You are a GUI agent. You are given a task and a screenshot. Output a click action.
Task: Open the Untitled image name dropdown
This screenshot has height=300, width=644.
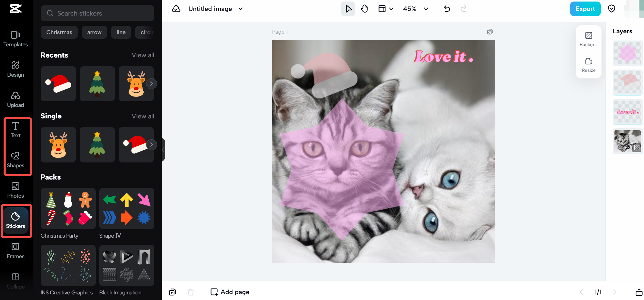click(x=241, y=9)
